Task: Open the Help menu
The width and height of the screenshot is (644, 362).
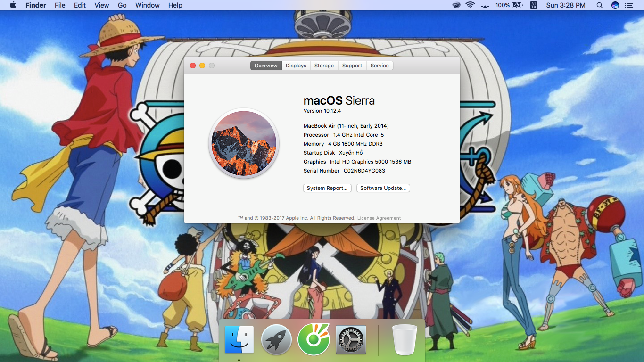Action: click(175, 5)
